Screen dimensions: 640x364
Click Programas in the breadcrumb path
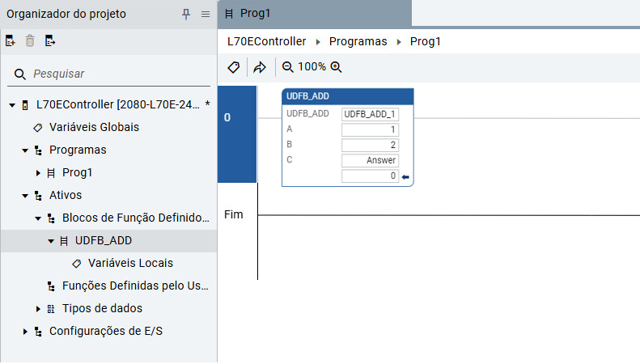pos(358,41)
